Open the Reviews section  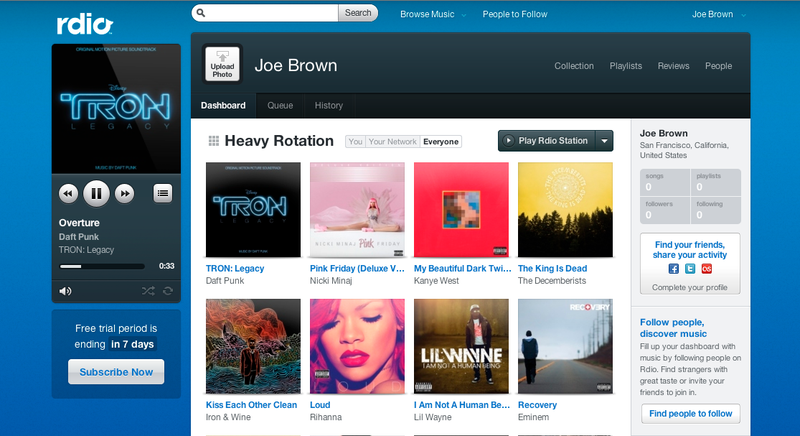click(673, 66)
